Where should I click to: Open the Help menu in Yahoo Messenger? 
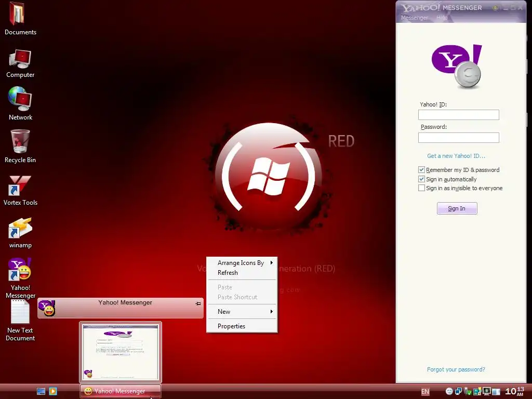click(442, 18)
